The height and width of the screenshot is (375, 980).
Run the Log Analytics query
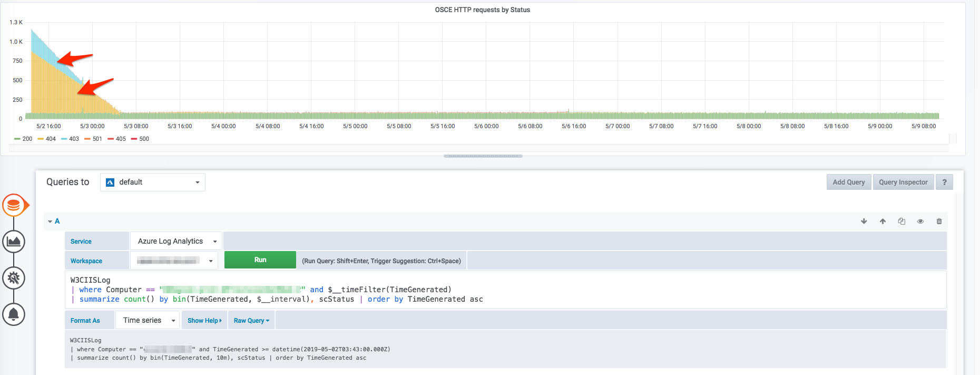(x=260, y=259)
